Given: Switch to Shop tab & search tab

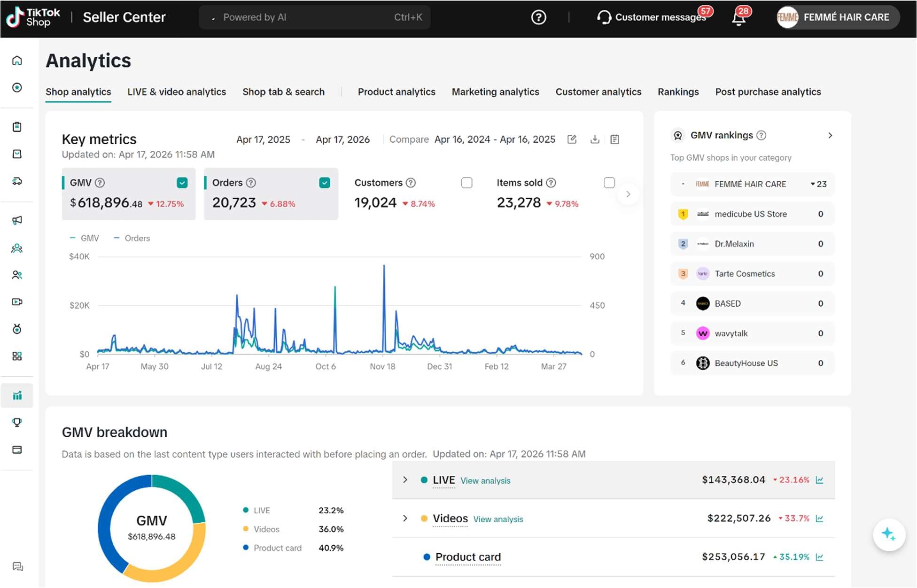Looking at the screenshot, I should (x=283, y=92).
